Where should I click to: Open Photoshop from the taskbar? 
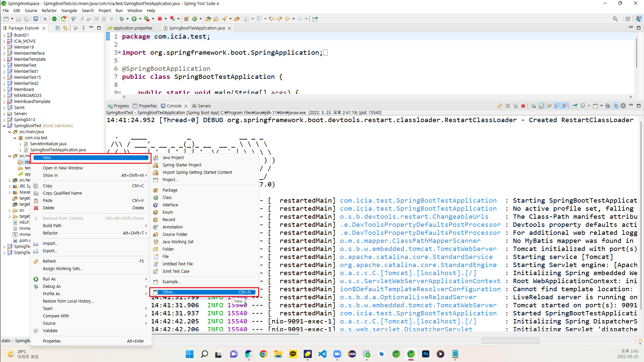click(x=425, y=354)
